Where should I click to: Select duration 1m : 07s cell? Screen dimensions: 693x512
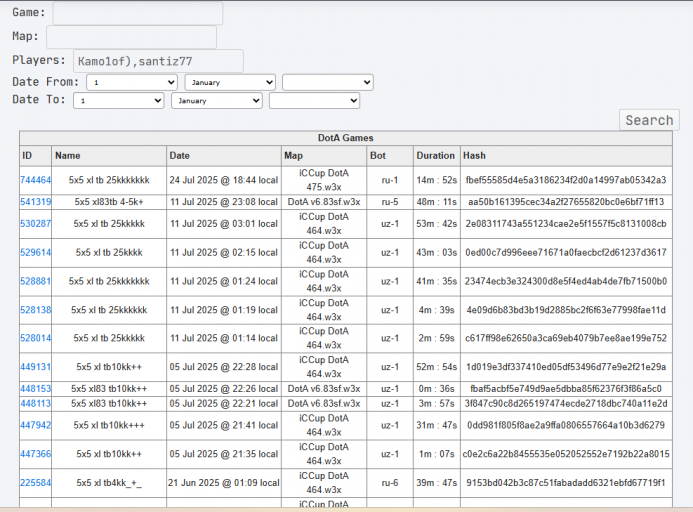pyautogui.click(x=437, y=454)
